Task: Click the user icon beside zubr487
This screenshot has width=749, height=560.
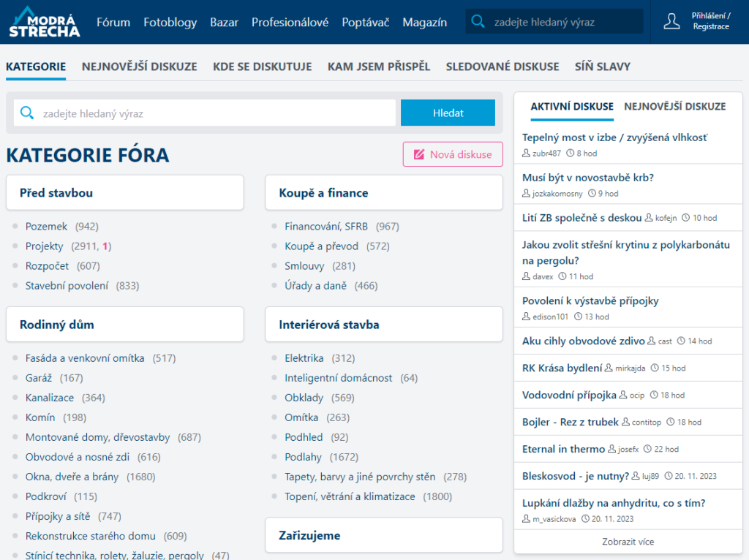Action: [527, 154]
